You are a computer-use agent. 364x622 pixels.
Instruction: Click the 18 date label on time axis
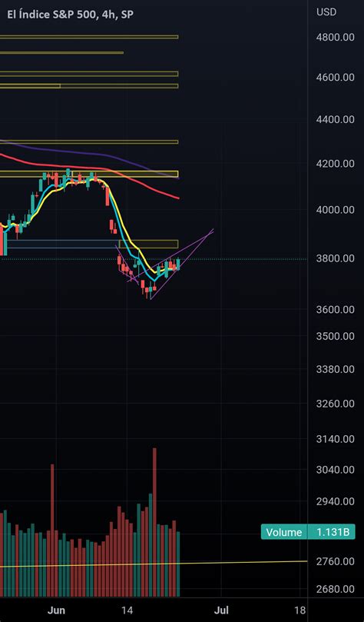point(300,610)
